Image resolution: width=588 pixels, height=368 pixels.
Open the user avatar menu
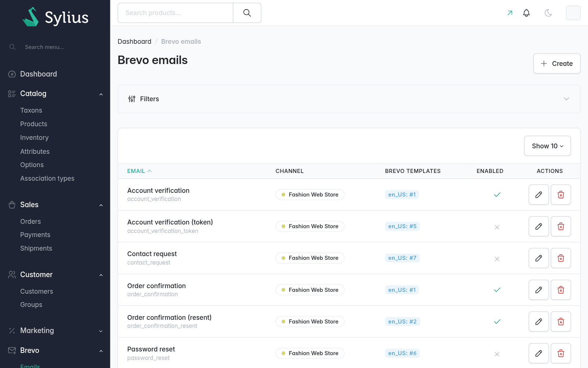click(x=573, y=13)
